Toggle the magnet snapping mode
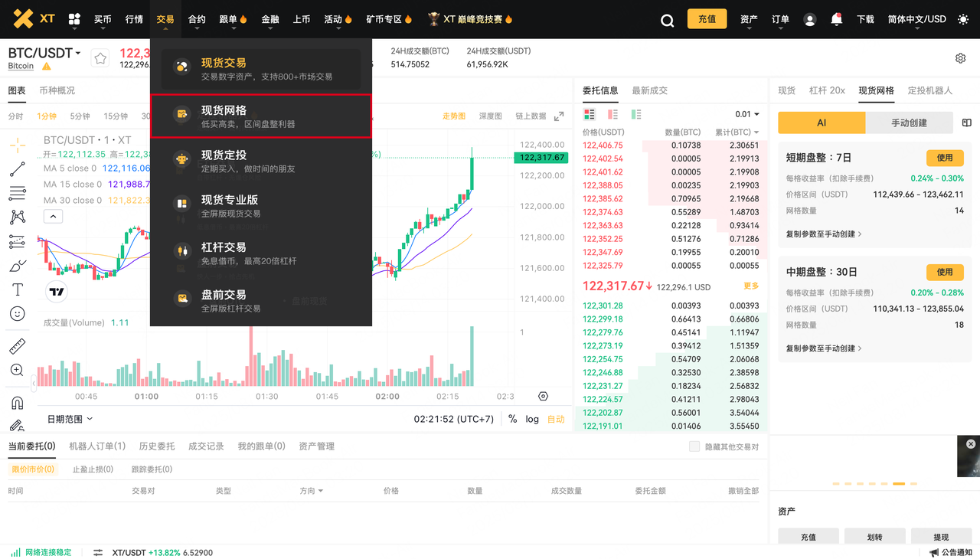 pos(17,403)
